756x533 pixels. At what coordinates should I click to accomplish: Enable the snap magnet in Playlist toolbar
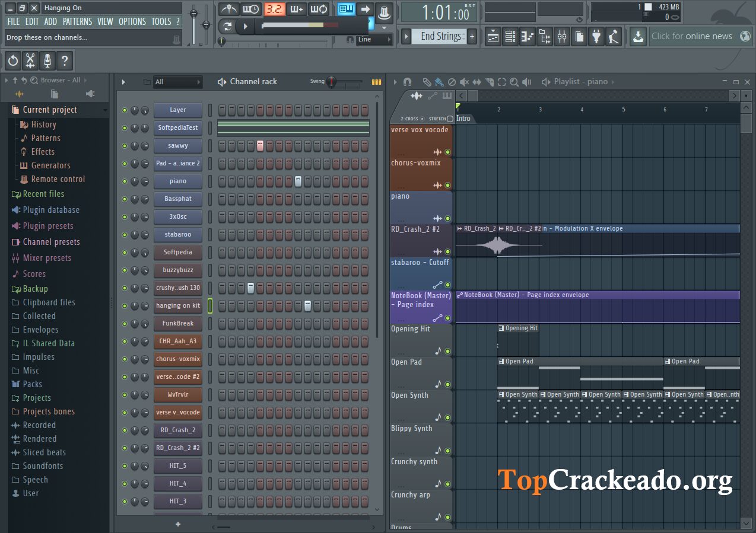pos(408,82)
